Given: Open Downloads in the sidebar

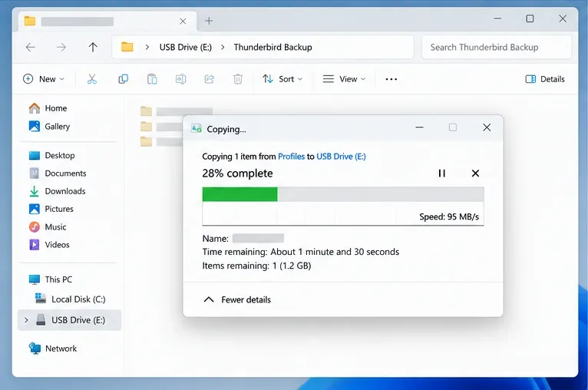Looking at the screenshot, I should 58,191.
